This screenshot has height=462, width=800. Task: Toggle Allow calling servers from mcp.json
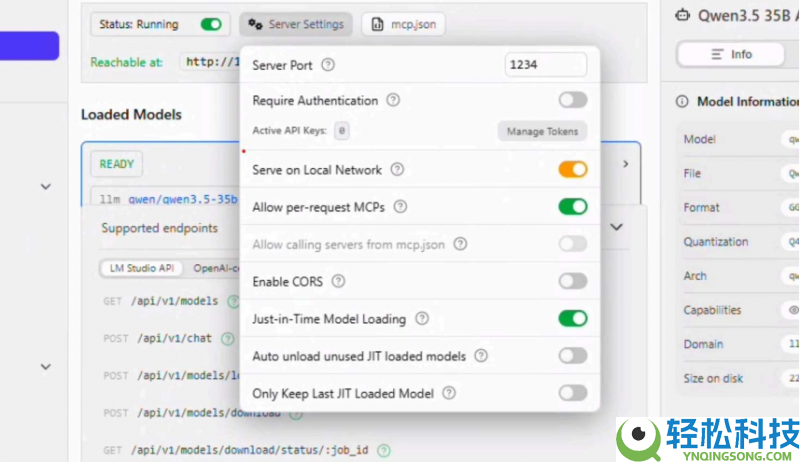pyautogui.click(x=572, y=244)
